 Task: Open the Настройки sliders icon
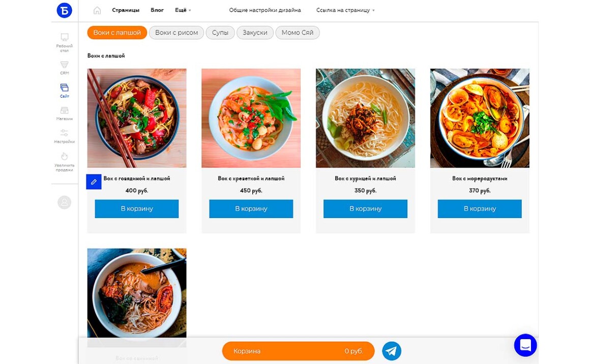[x=65, y=133]
